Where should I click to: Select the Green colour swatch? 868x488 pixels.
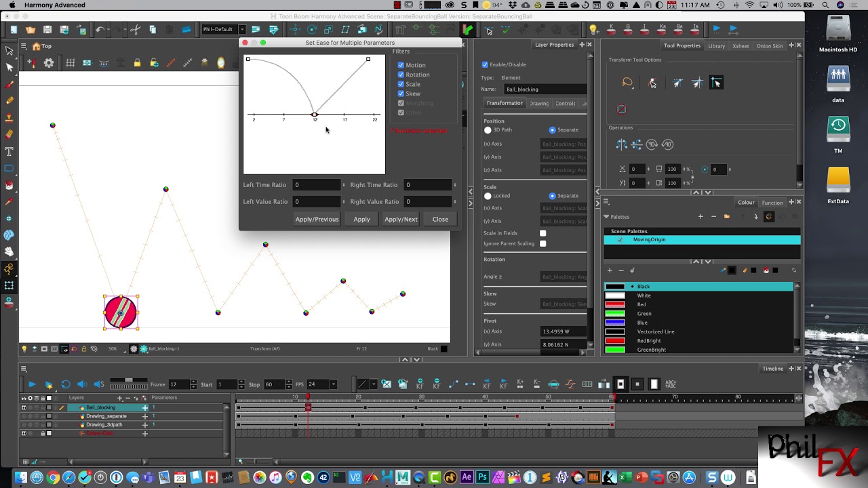tap(615, 314)
